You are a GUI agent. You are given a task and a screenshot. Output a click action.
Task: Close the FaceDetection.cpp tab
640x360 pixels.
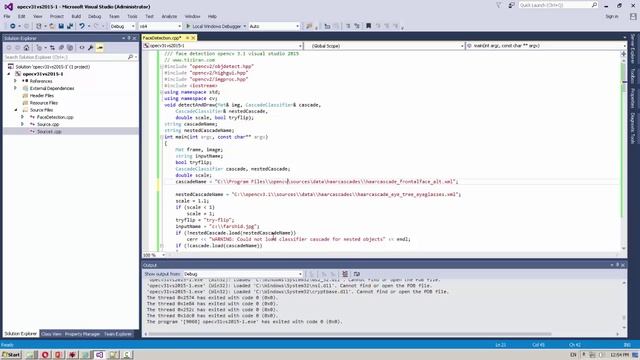[x=193, y=38]
